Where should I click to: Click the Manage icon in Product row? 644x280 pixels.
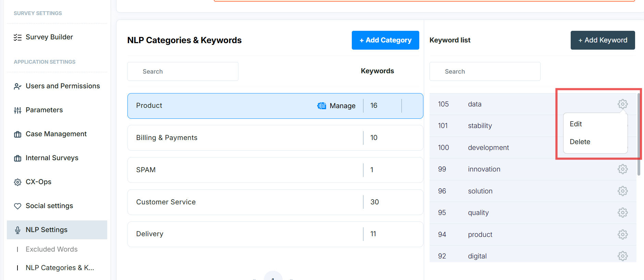[x=322, y=106]
